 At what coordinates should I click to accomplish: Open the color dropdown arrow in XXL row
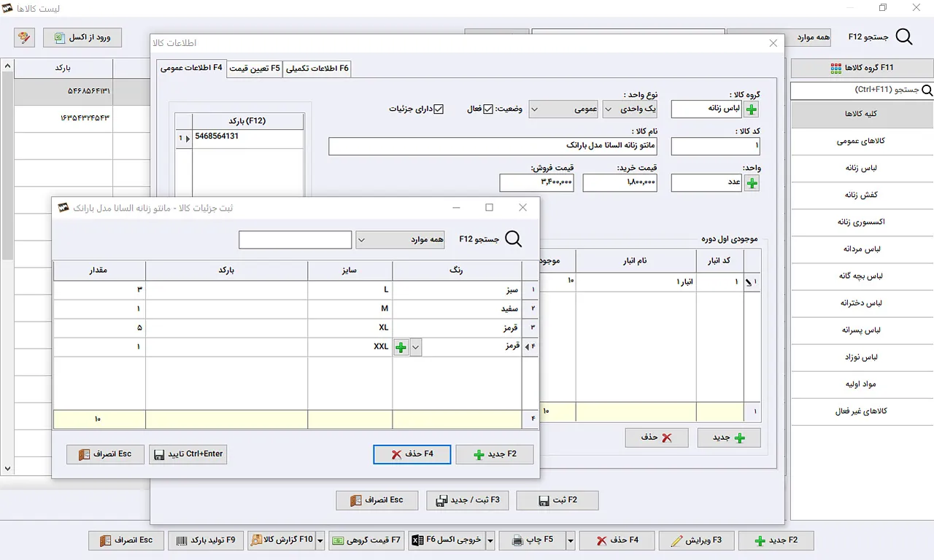pyautogui.click(x=416, y=348)
